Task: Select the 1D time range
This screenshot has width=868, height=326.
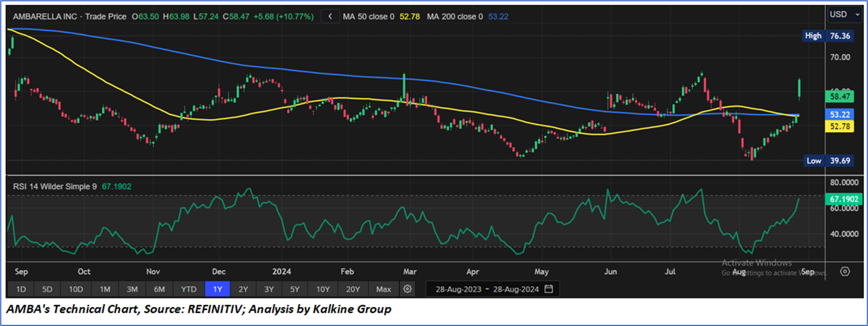Action: click(x=21, y=289)
